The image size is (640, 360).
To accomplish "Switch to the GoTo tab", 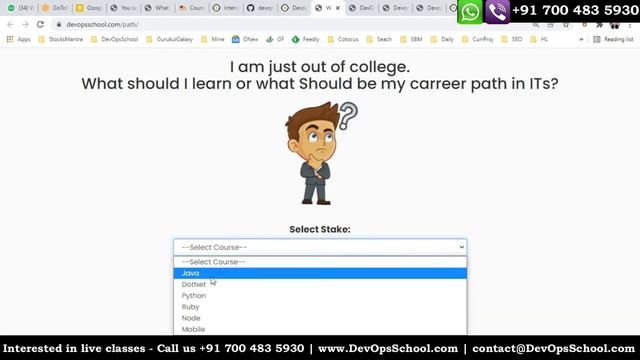I will [55, 8].
